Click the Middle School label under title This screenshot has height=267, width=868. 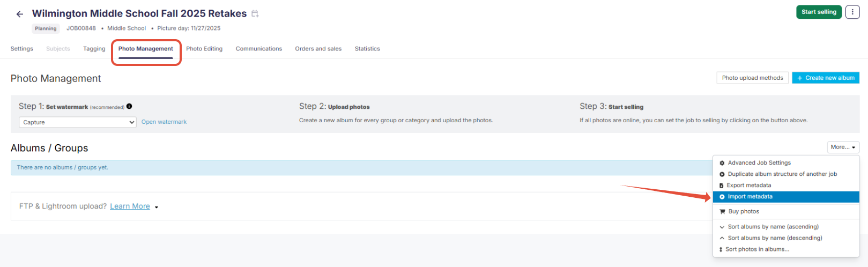(x=127, y=28)
